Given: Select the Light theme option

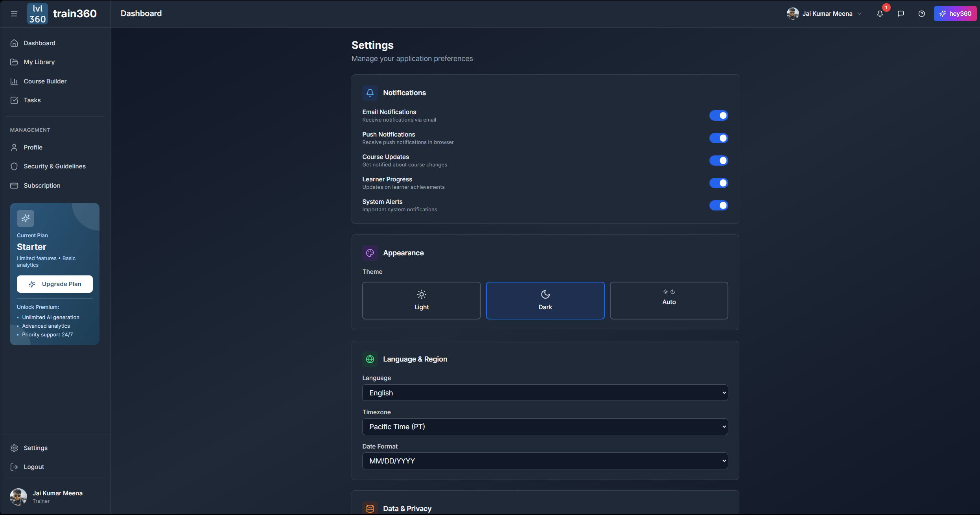Looking at the screenshot, I should [421, 300].
